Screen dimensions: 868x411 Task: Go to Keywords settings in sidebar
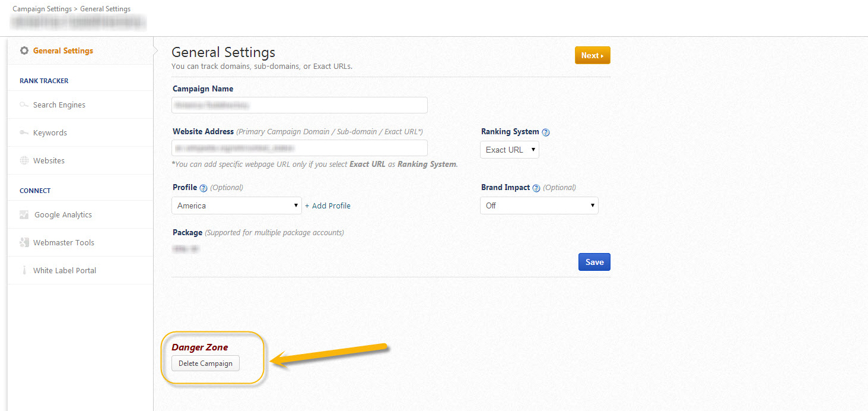coord(50,133)
